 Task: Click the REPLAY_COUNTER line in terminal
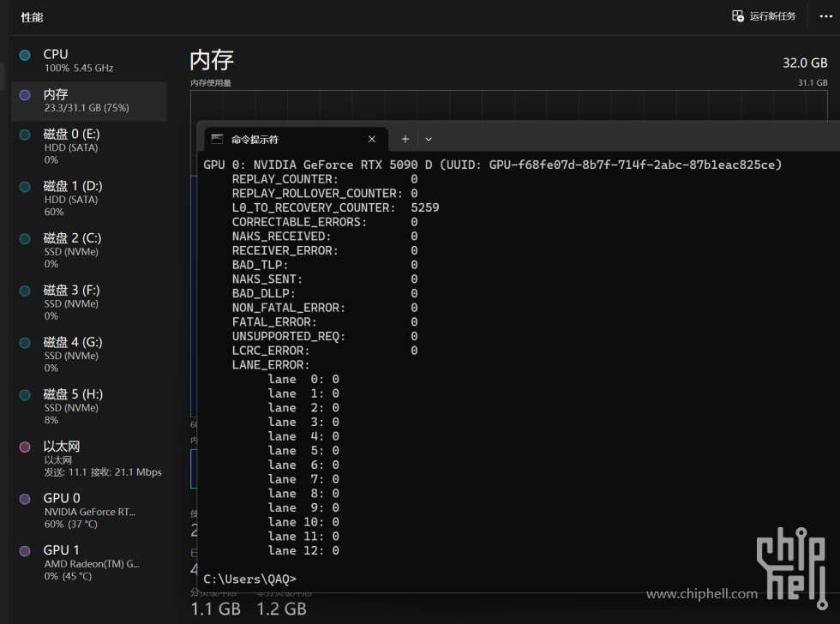click(x=325, y=179)
